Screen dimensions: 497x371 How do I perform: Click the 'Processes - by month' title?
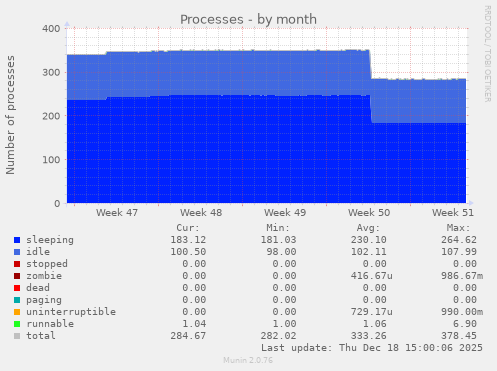click(248, 19)
